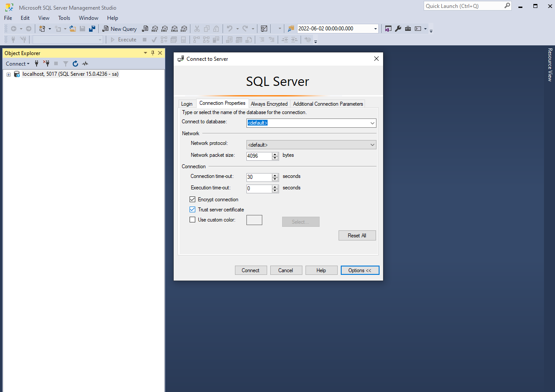This screenshot has width=555, height=392.
Task: Click the Quick Launch search magnifier
Action: coord(507,6)
